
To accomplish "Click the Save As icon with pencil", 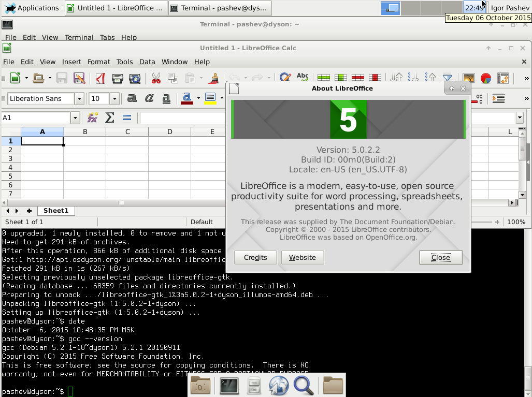I will tap(79, 78).
